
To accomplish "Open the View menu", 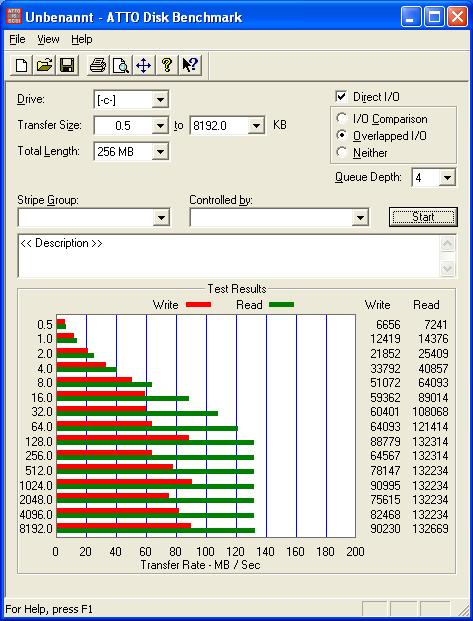I will click(x=48, y=39).
